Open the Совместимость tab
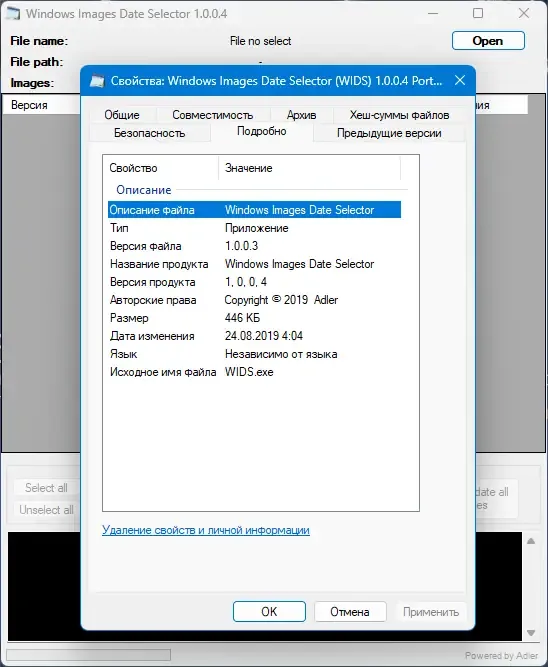This screenshot has width=548, height=667. coord(213,115)
